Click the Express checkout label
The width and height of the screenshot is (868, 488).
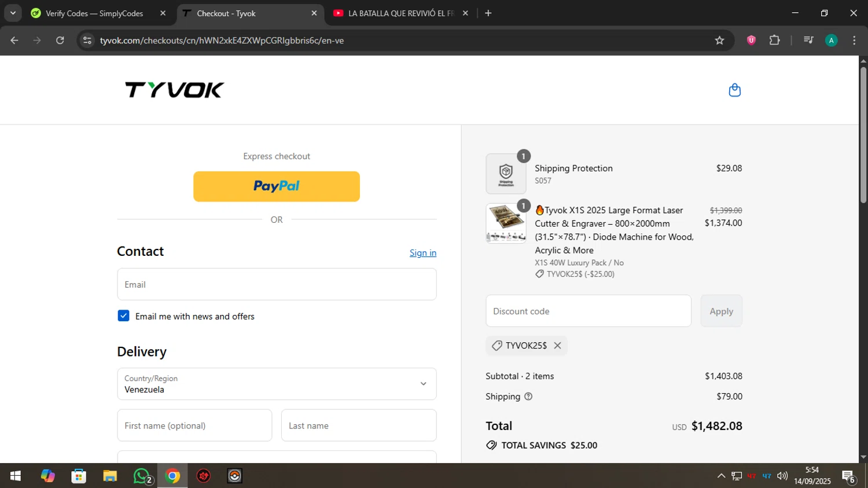(277, 156)
